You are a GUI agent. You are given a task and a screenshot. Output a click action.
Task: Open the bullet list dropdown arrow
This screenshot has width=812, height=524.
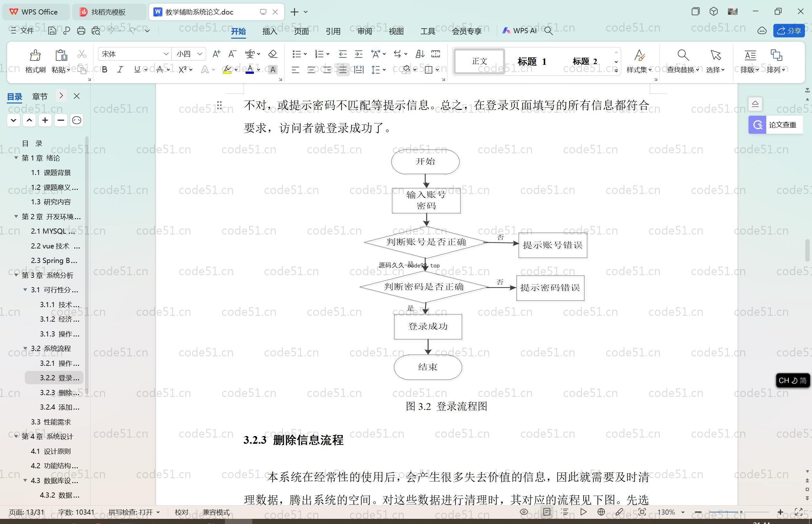[x=305, y=54]
